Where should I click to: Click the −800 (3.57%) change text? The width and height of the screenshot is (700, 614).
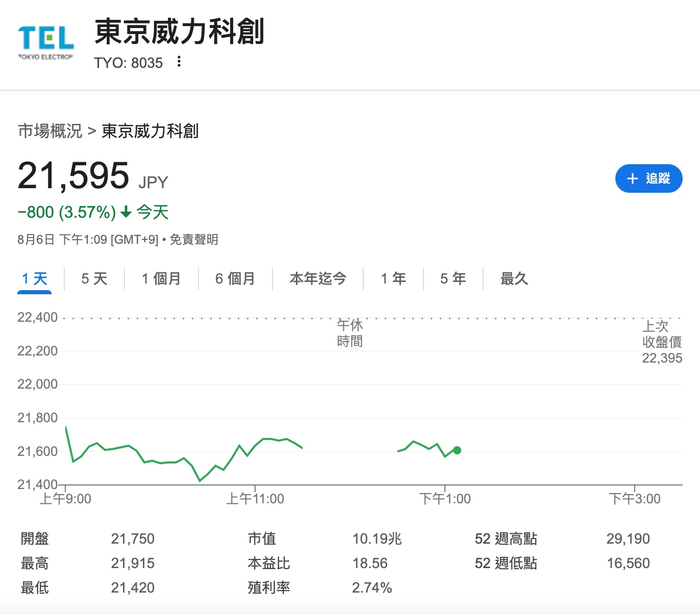67,212
